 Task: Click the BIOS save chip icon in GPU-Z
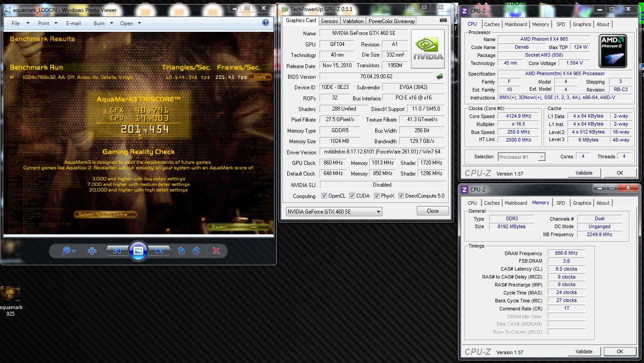pos(440,76)
